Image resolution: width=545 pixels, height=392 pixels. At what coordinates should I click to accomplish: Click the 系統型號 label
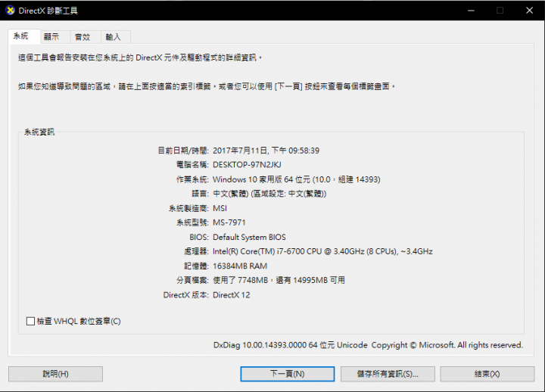[192, 222]
